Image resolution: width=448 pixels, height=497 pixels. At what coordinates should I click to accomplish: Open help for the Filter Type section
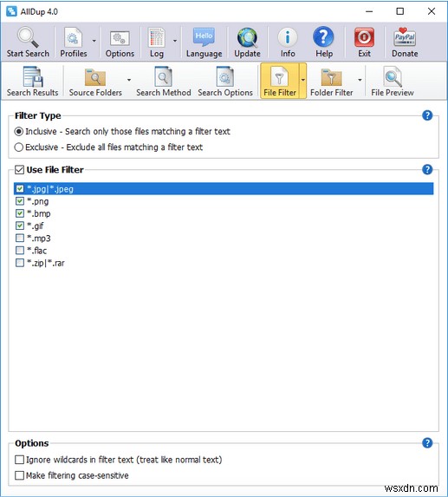tap(427, 115)
